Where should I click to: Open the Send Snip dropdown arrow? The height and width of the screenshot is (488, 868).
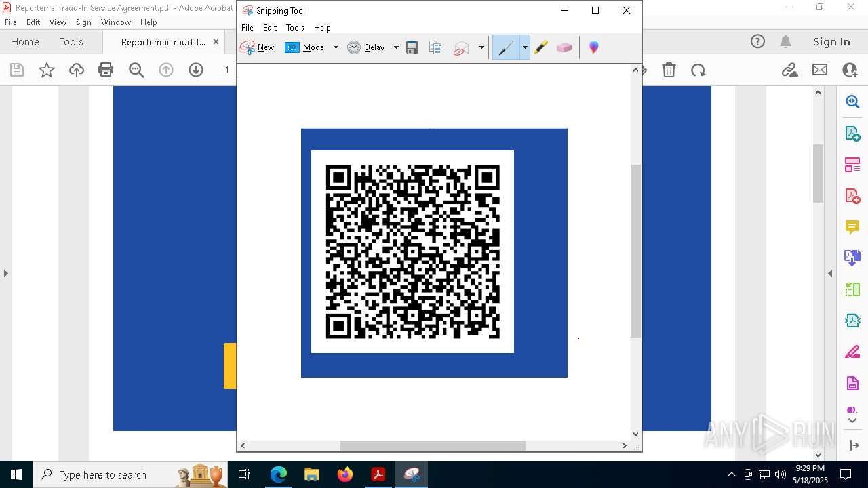pos(481,47)
